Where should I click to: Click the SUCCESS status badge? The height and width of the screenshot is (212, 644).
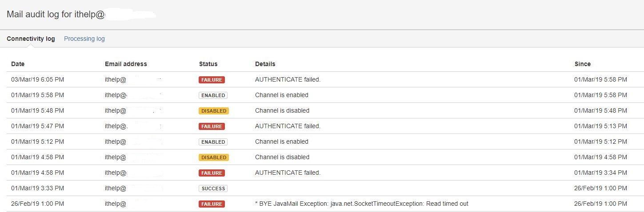[213, 188]
